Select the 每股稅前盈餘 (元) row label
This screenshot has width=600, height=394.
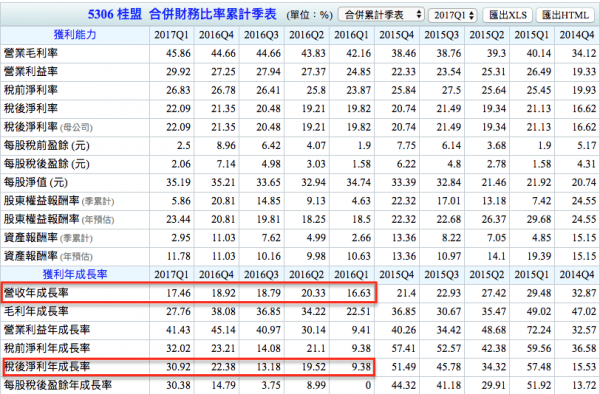click(x=47, y=145)
